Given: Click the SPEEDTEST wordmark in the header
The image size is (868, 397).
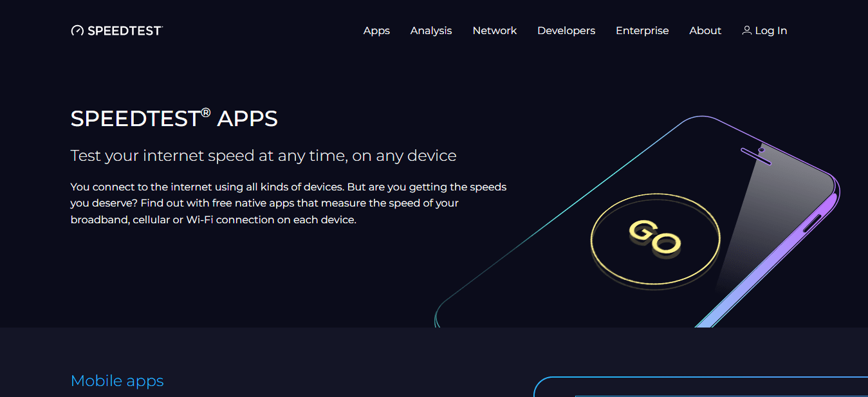Looking at the screenshot, I should click(125, 30).
